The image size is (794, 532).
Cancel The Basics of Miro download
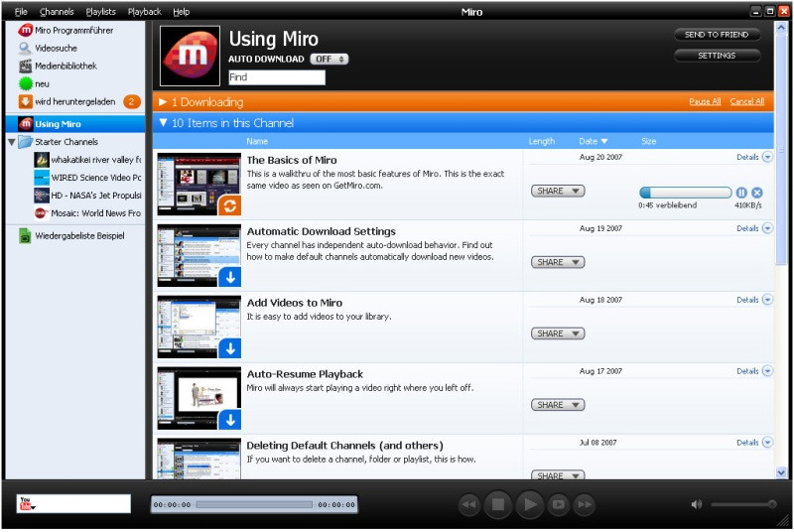tap(757, 193)
